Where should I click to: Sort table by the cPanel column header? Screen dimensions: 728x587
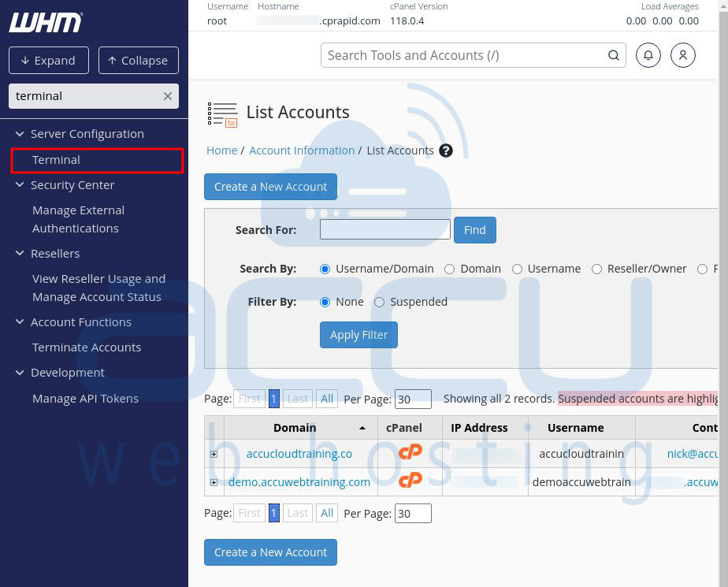(404, 428)
